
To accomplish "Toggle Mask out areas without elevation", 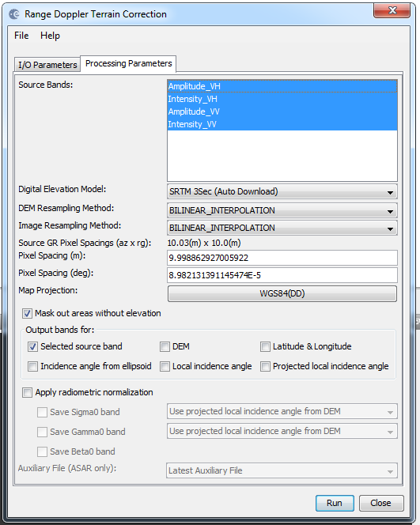I will pyautogui.click(x=27, y=314).
